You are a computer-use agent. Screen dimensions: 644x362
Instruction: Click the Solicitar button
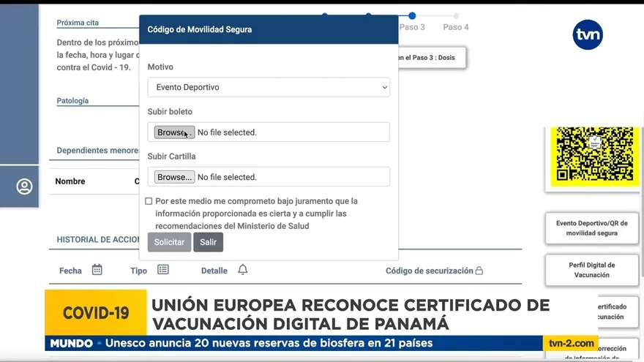[169, 242]
